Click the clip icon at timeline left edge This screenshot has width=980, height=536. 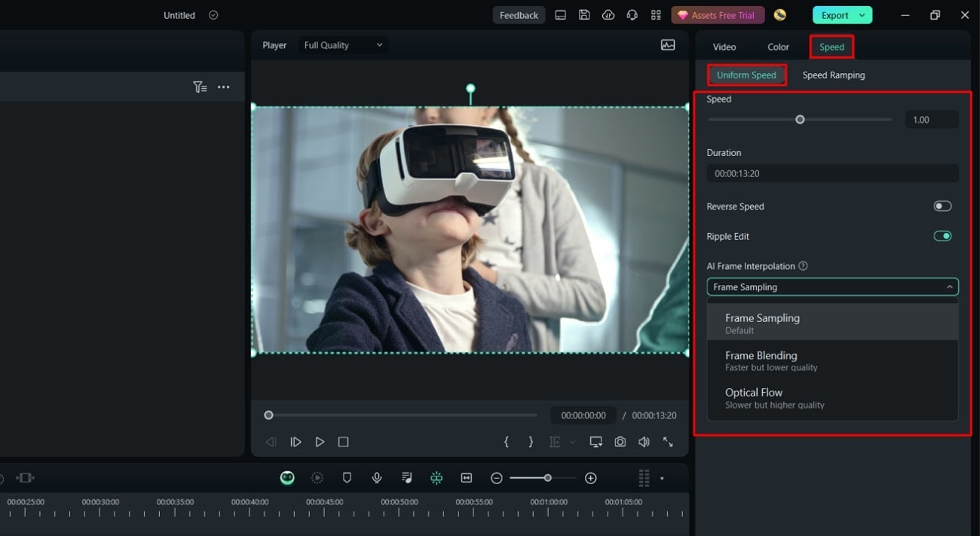(26, 478)
